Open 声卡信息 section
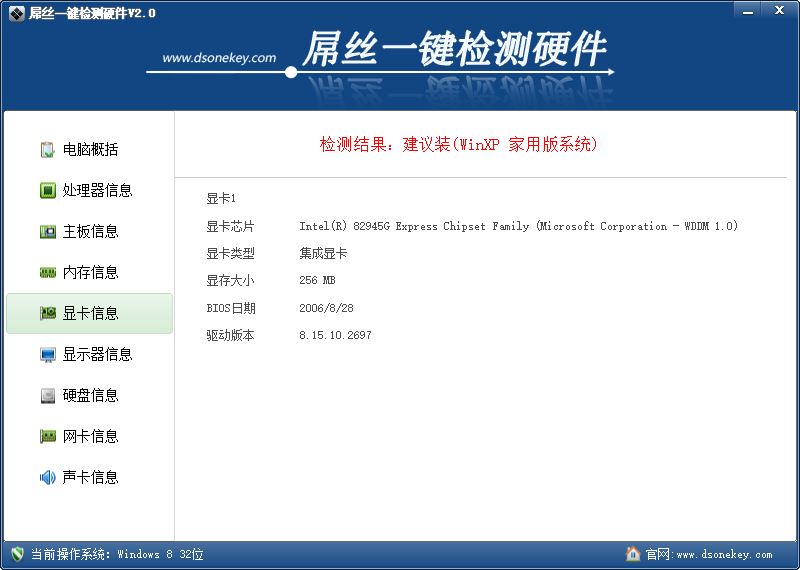 coord(89,477)
